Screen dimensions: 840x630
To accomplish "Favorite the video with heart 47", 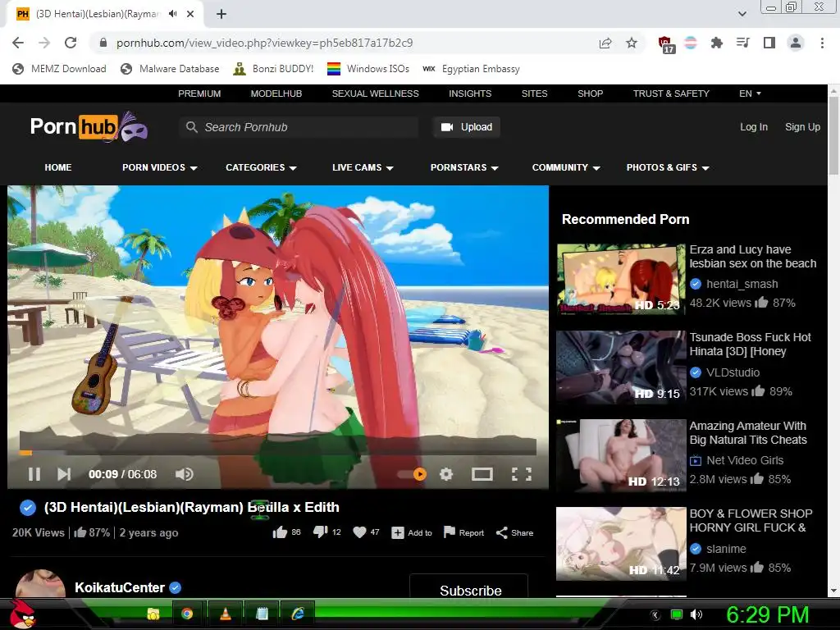I will pyautogui.click(x=367, y=532).
